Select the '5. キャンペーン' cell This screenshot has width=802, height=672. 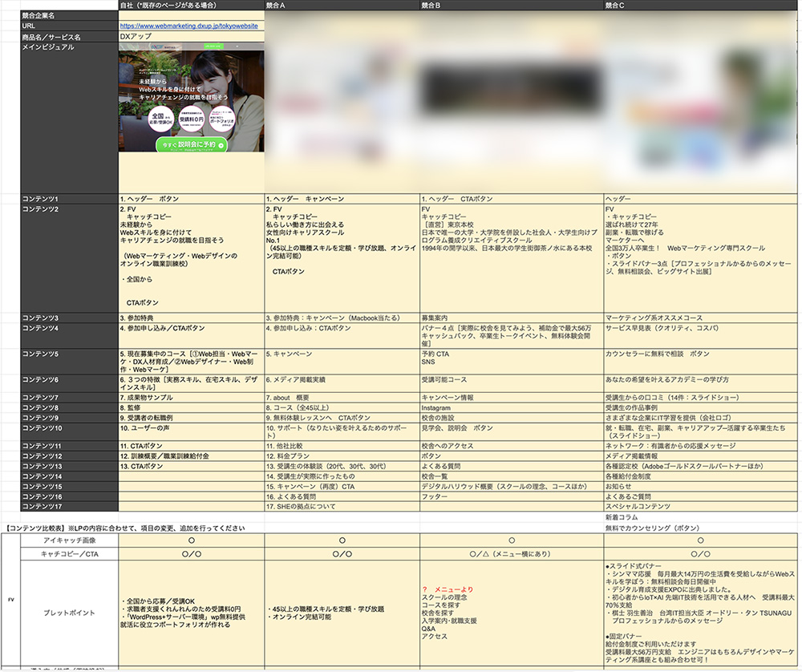coord(342,362)
